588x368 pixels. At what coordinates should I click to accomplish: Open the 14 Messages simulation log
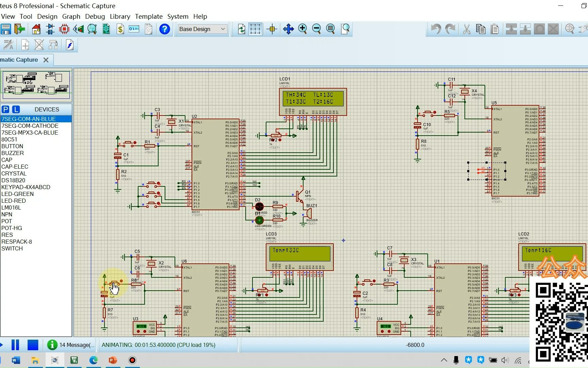coord(71,345)
